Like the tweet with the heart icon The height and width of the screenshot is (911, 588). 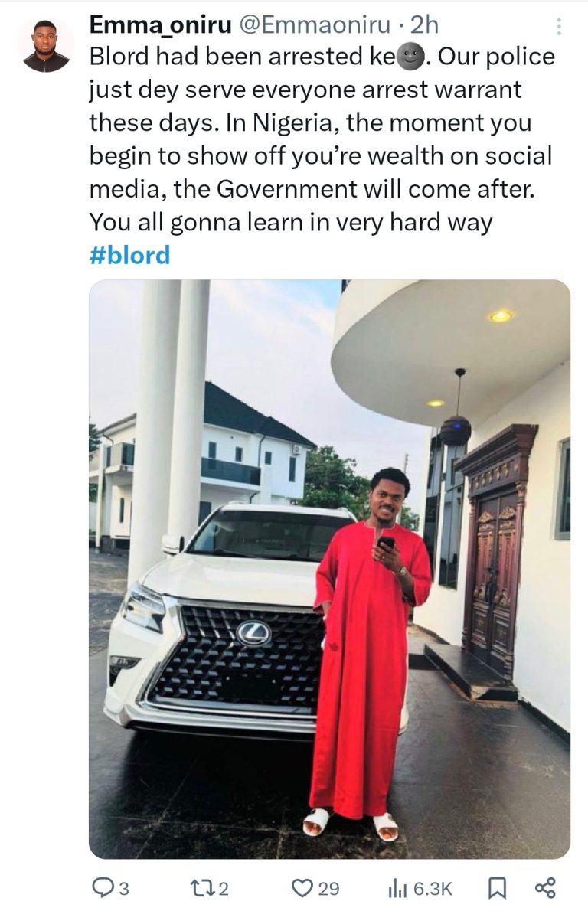point(303,888)
